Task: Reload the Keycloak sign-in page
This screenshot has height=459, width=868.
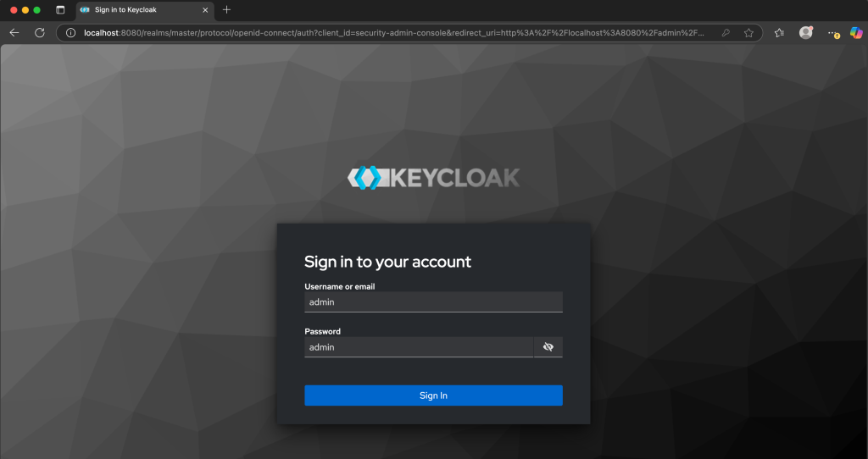Action: [39, 33]
